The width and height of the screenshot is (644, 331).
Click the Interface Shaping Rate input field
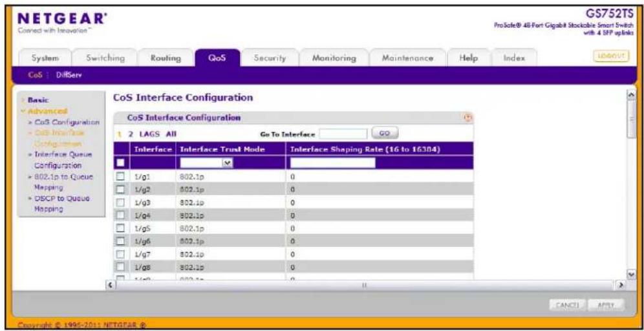coord(333,163)
